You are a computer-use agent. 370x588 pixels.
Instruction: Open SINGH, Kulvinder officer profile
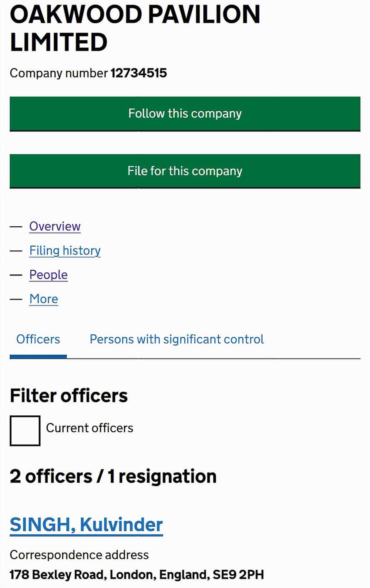click(x=86, y=525)
